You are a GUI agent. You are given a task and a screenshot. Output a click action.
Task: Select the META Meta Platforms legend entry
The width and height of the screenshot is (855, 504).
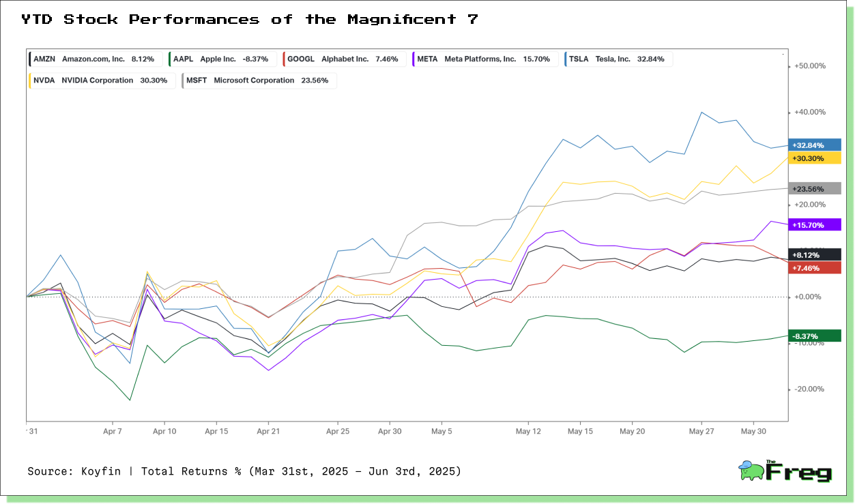click(484, 59)
